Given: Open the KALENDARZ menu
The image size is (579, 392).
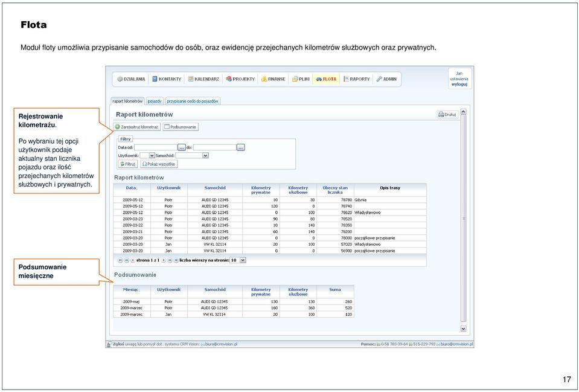Looking at the screenshot, I should pos(203,79).
